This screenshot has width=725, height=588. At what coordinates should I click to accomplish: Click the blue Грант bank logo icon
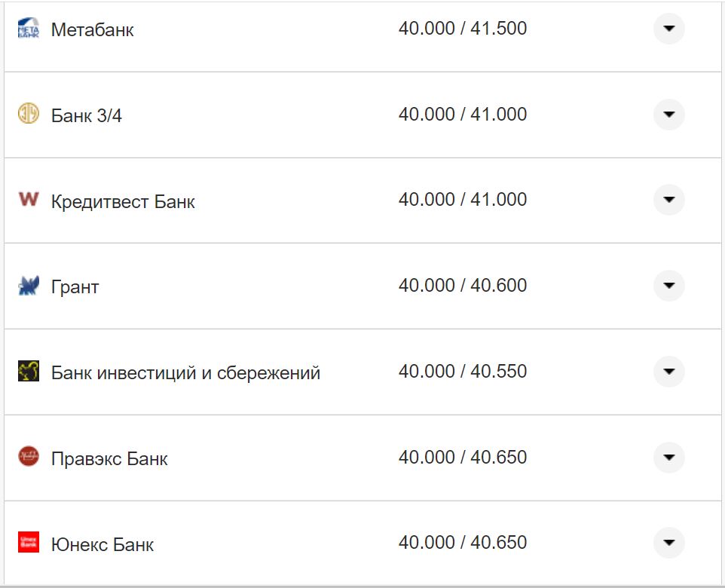28,285
